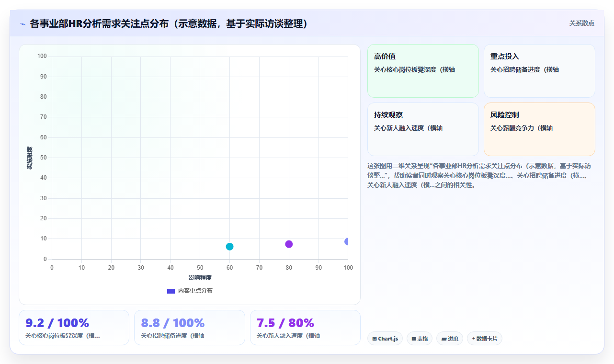Click the cyan scatter point at x=60
614x364 pixels.
click(229, 247)
